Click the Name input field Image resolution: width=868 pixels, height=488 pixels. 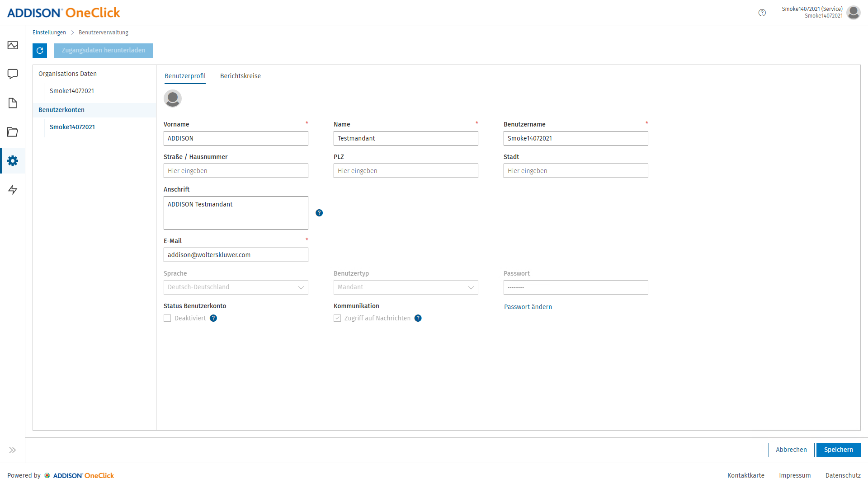[x=406, y=138]
